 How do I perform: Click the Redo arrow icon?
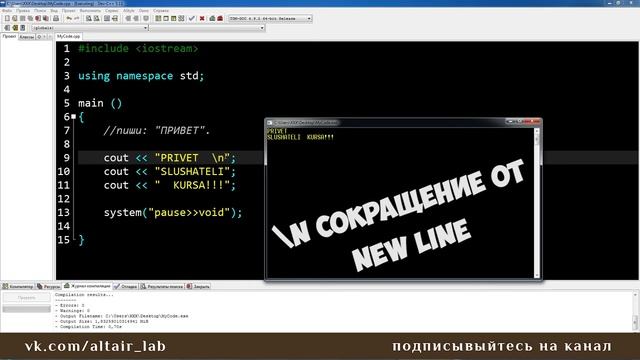(x=76, y=18)
